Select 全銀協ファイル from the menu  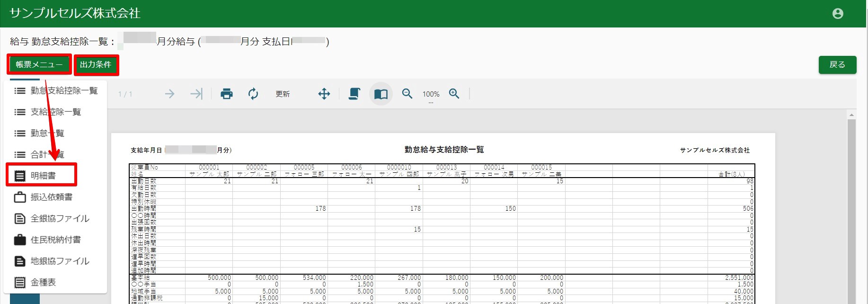[x=56, y=218]
